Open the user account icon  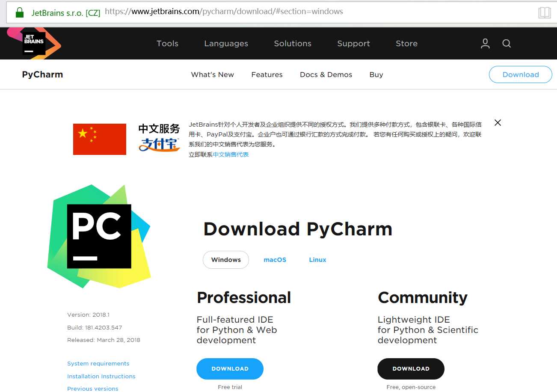[485, 43]
